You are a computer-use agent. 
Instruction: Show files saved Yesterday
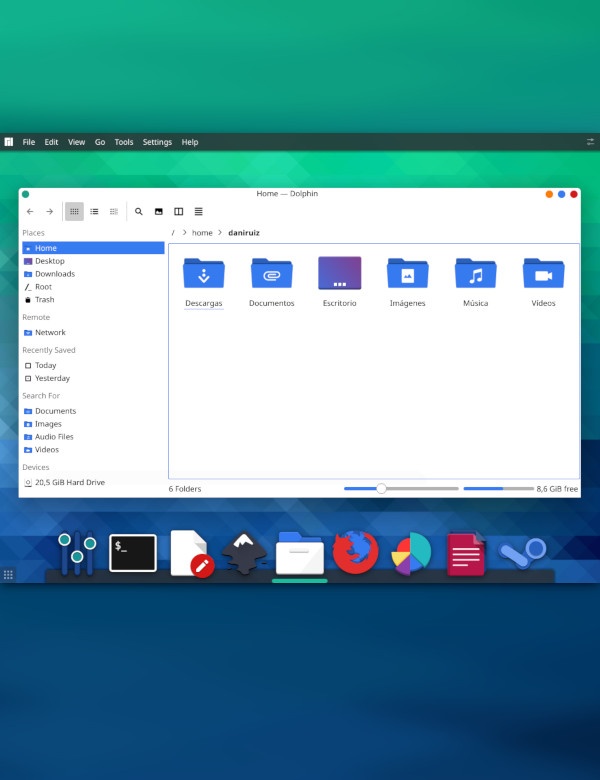tap(93, 378)
